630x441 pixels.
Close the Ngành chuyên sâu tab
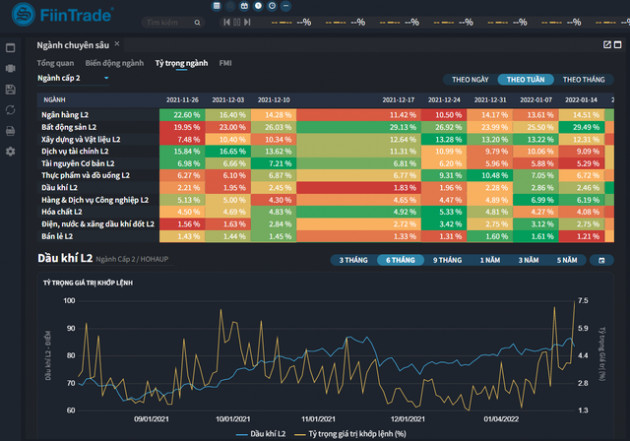(x=117, y=43)
